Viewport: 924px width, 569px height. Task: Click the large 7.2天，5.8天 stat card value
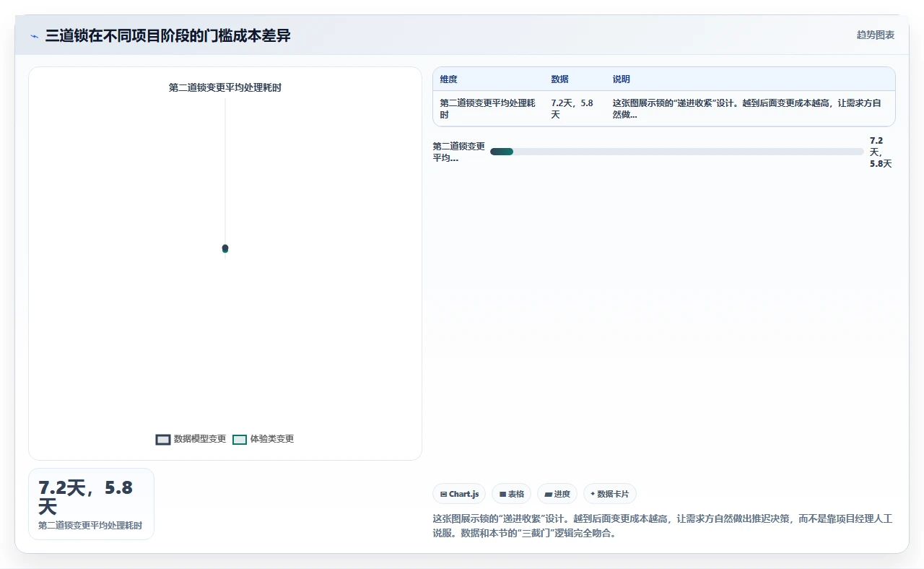pos(85,497)
